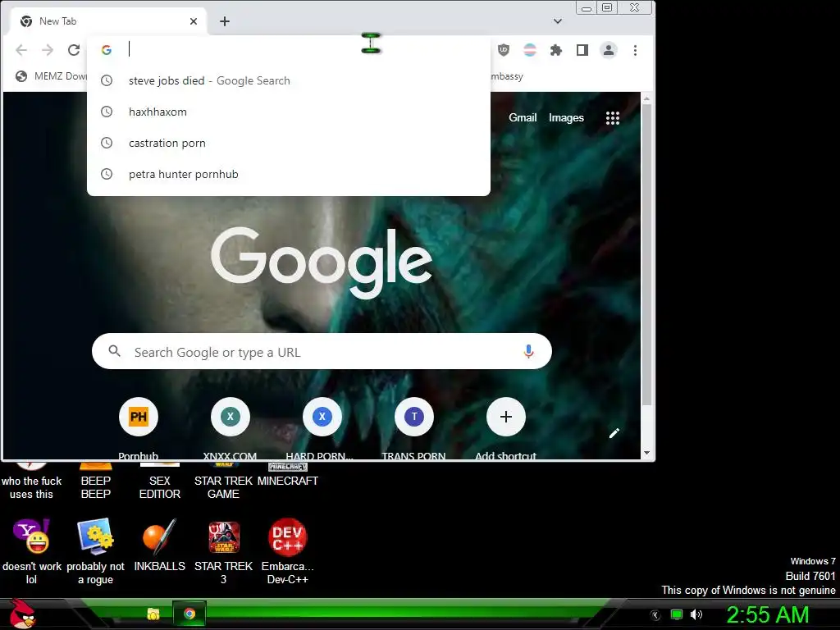840x630 pixels.
Task: Minimize the Chrome window
Action: pyautogui.click(x=587, y=8)
